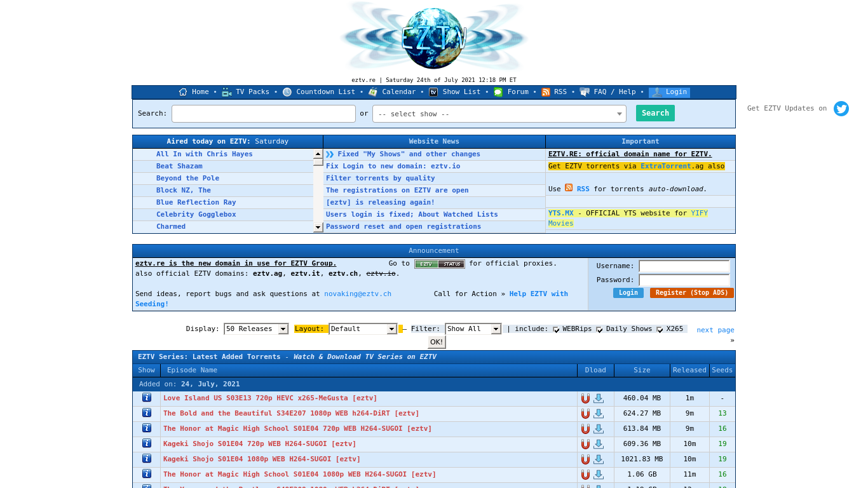The image size is (868, 488).
Task: Click the FAQ / Help icon
Action: tap(585, 92)
